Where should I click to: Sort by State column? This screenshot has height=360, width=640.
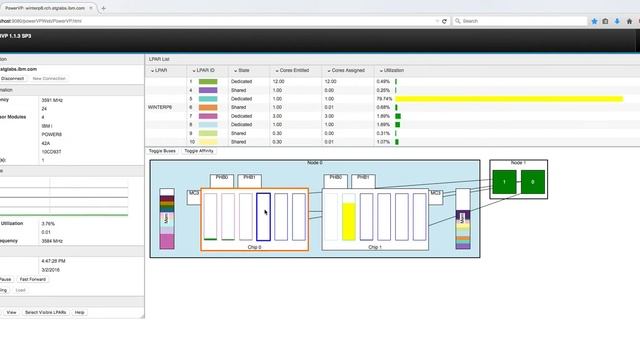point(241,71)
